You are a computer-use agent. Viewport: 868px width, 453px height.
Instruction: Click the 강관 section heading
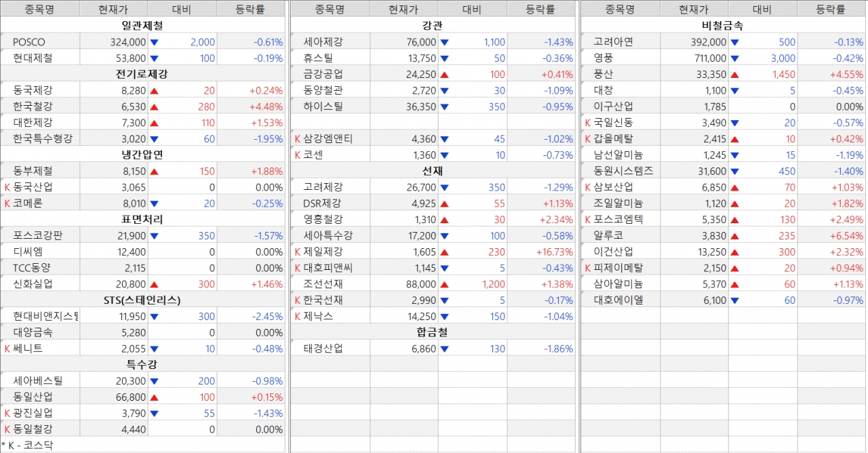(433, 26)
